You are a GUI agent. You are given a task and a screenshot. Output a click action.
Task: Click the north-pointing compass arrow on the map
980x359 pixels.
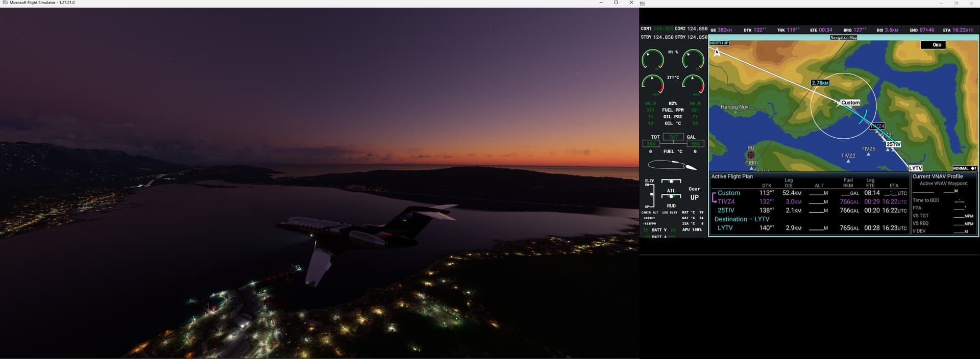[717, 52]
